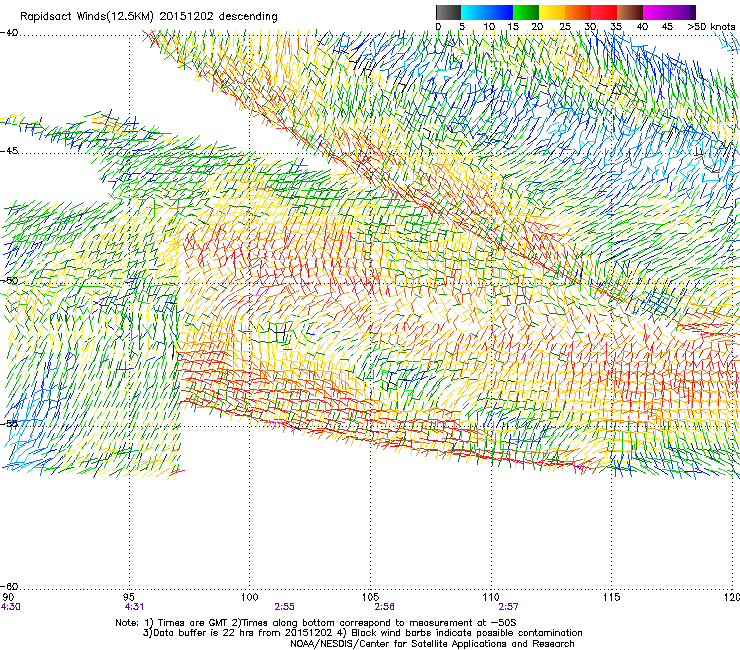Click the '-55' latitude axis label

9,423
